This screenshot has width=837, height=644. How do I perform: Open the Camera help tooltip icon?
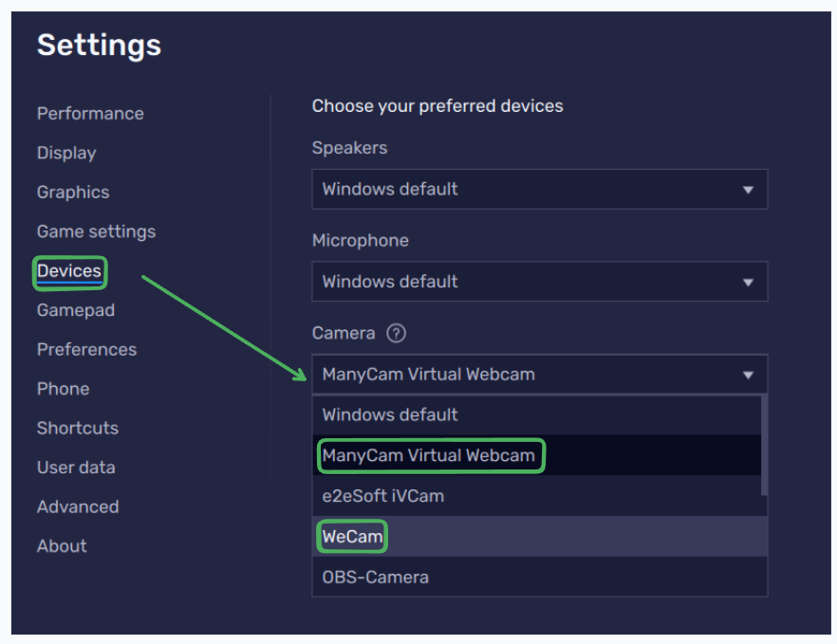coord(396,333)
